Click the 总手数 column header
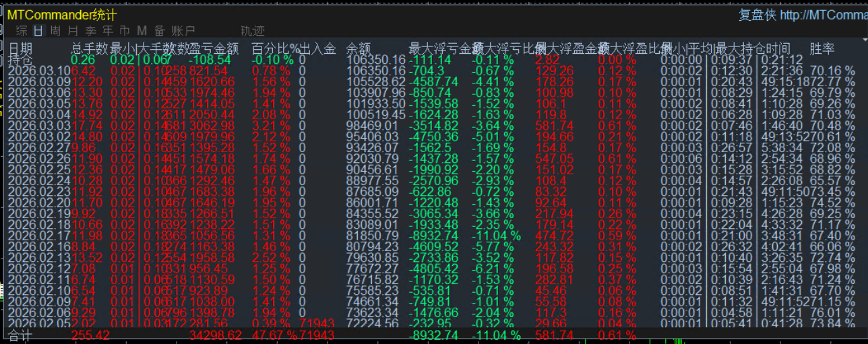 click(90, 48)
